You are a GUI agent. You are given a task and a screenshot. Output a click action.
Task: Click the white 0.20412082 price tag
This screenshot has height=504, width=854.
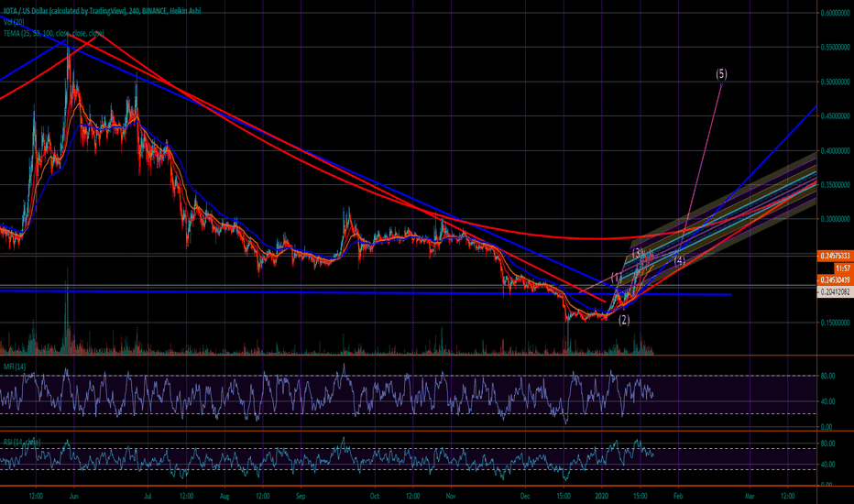coord(836,292)
